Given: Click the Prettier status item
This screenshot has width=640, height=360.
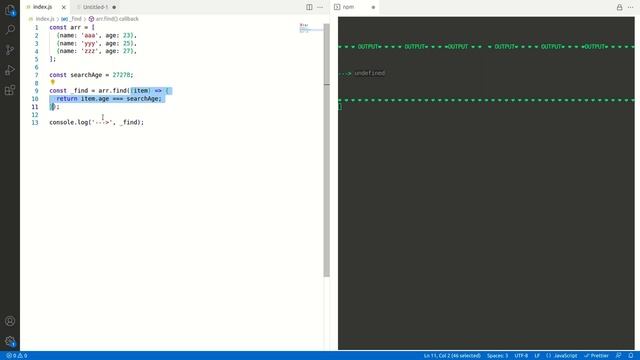Looking at the screenshot, I should click(596, 356).
